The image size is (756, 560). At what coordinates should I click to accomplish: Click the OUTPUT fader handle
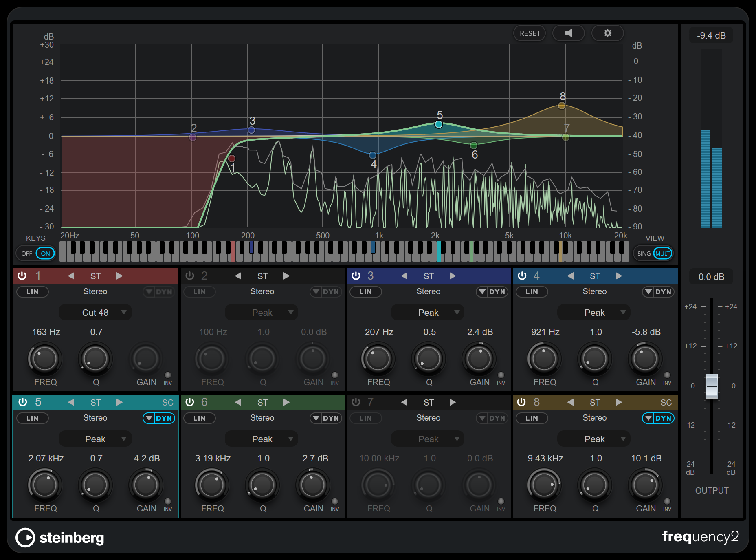point(712,386)
